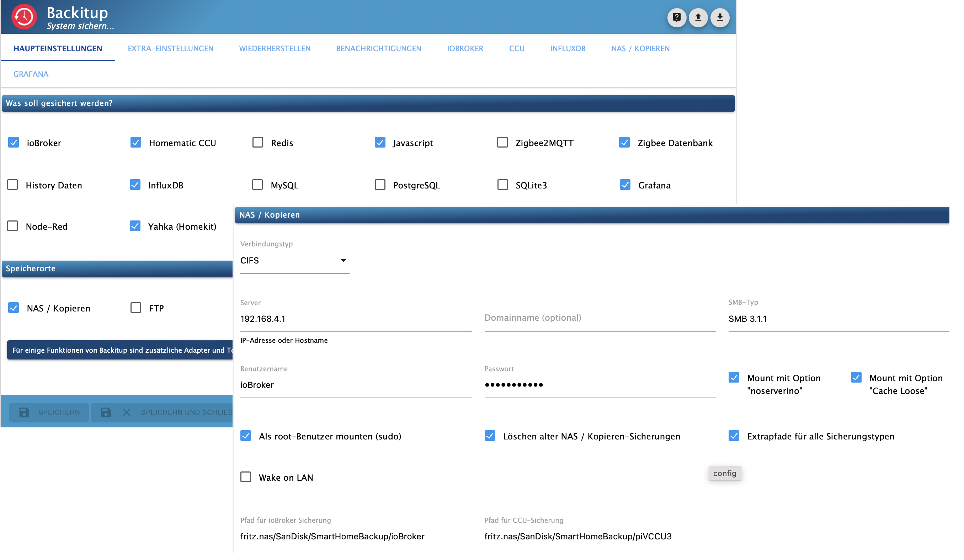The height and width of the screenshot is (560, 964).
Task: Uncheck the Grafana backup option
Action: (x=625, y=185)
